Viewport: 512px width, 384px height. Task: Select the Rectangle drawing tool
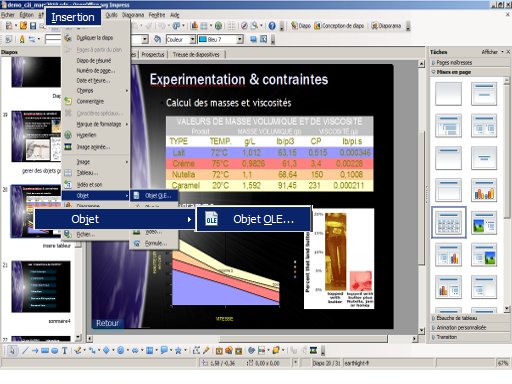[45, 350]
